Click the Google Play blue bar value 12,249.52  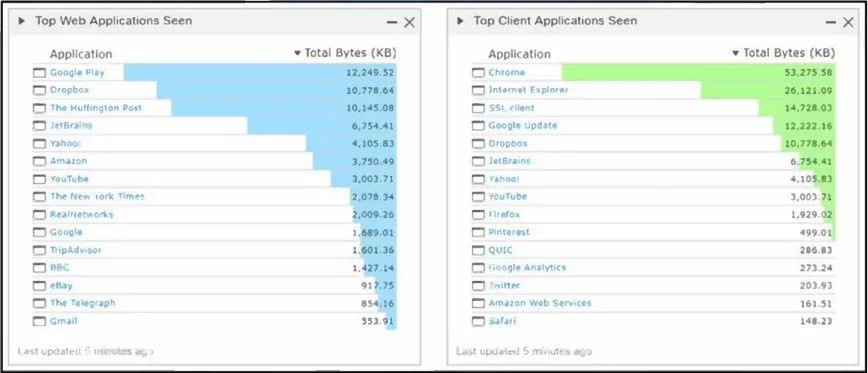point(370,72)
